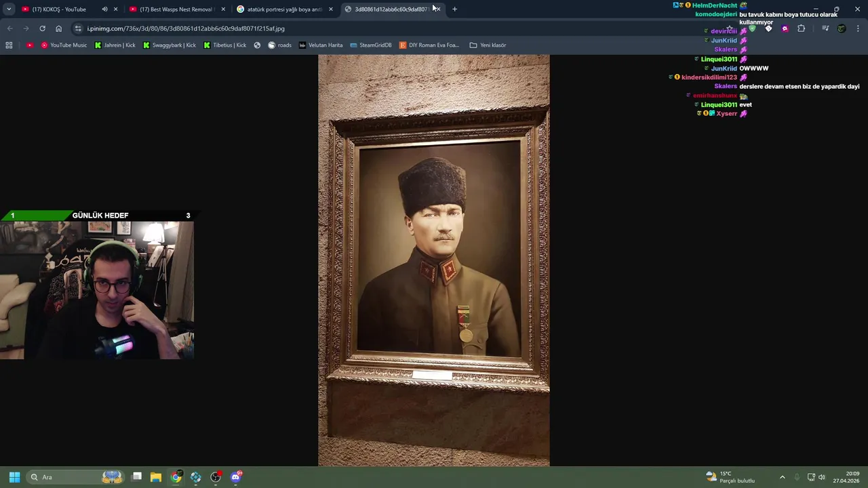
Task: Open the Extensions puzzle menu
Action: pos(801,28)
